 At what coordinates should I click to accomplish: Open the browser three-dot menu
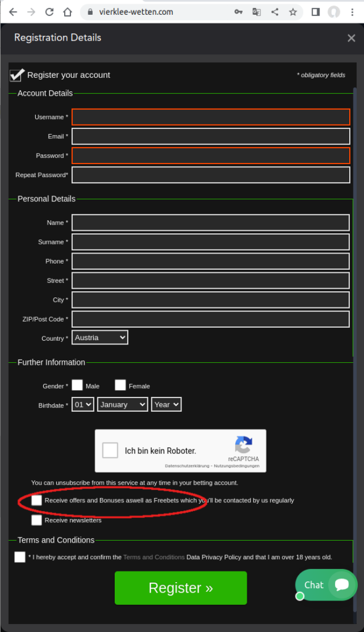(352, 12)
